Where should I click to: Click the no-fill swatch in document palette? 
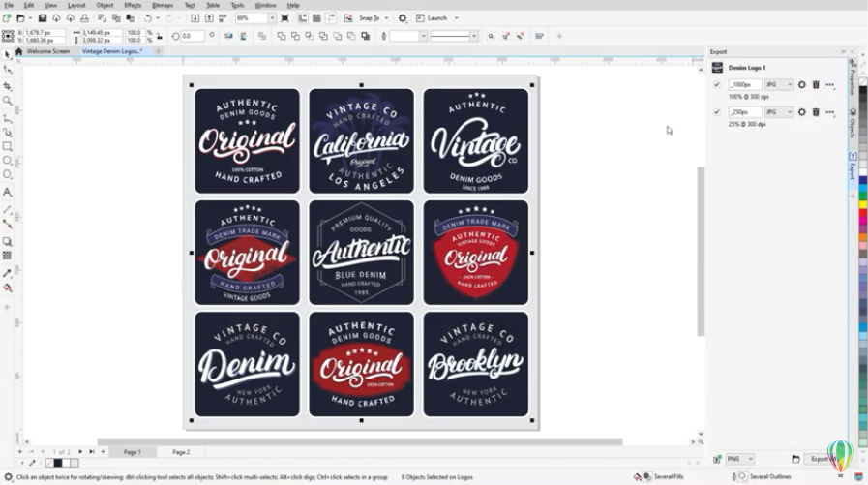(49, 463)
